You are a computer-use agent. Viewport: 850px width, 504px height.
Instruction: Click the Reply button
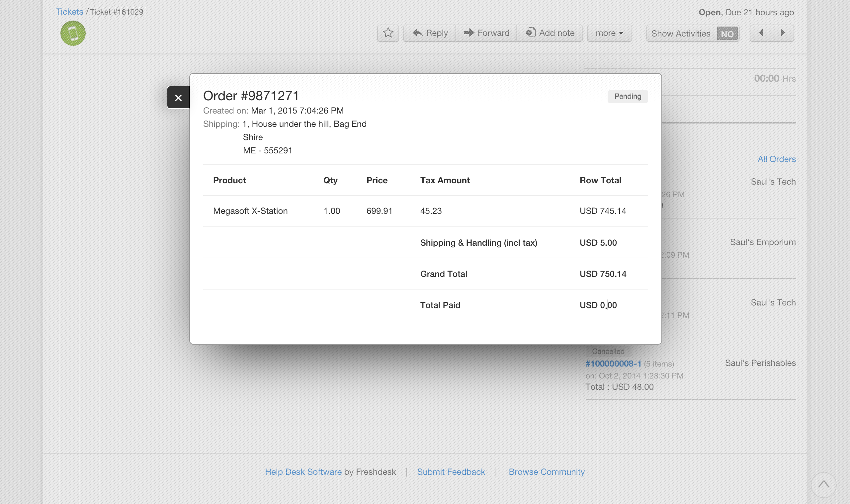pos(430,33)
